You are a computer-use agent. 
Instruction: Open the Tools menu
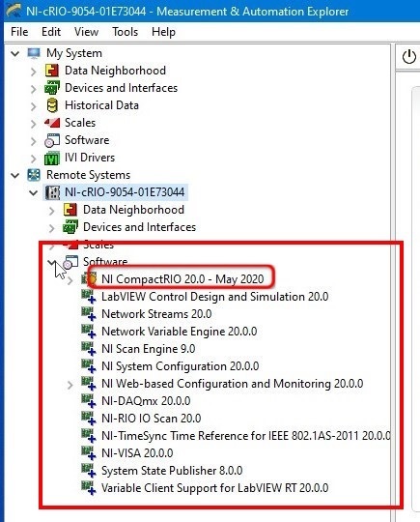pyautogui.click(x=126, y=32)
